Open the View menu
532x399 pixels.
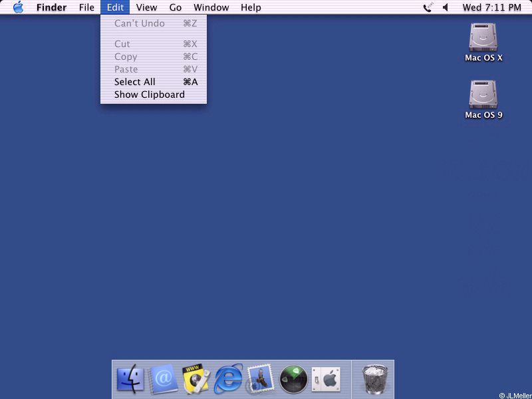(x=146, y=7)
